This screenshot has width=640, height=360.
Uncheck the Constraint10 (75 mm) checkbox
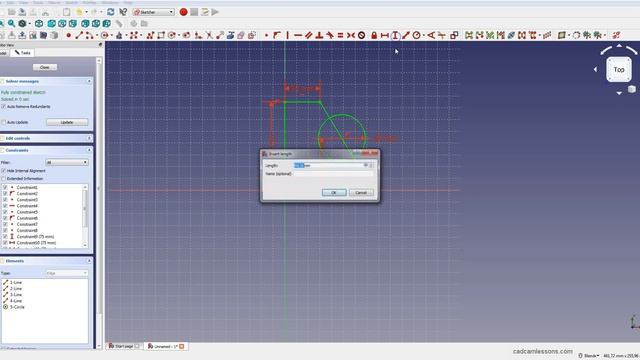[5, 242]
